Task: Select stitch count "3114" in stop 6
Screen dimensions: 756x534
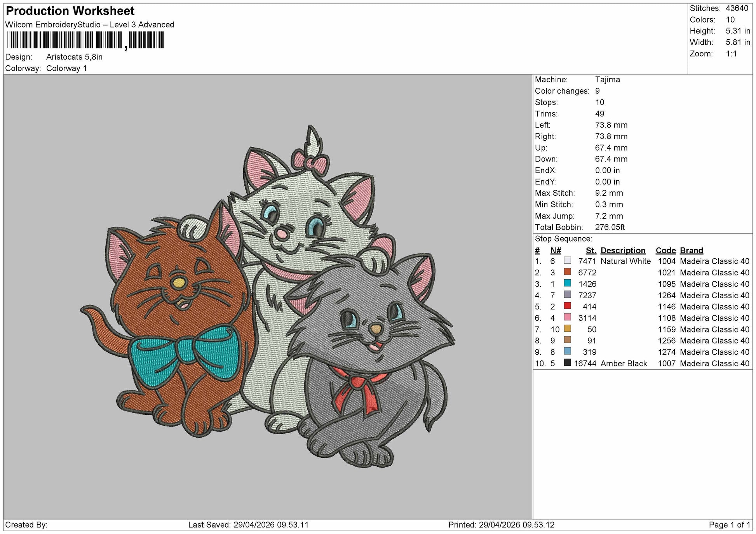Action: pos(587,318)
